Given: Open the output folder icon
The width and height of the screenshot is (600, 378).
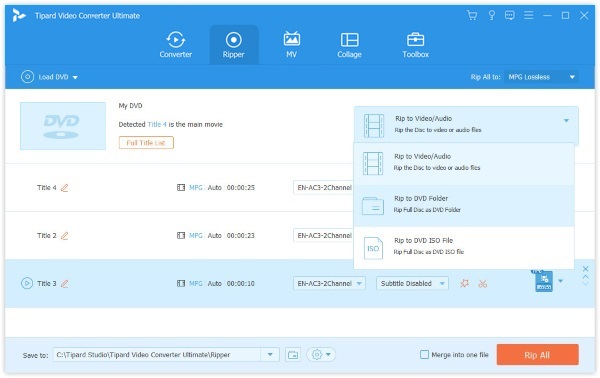Looking at the screenshot, I should [293, 355].
